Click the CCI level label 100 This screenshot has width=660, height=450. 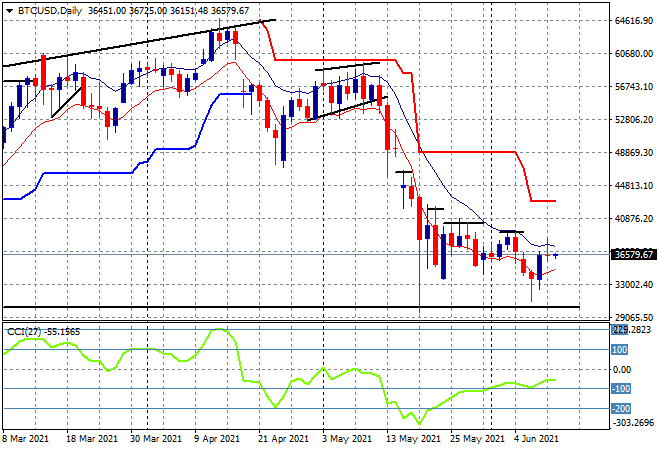click(x=620, y=349)
